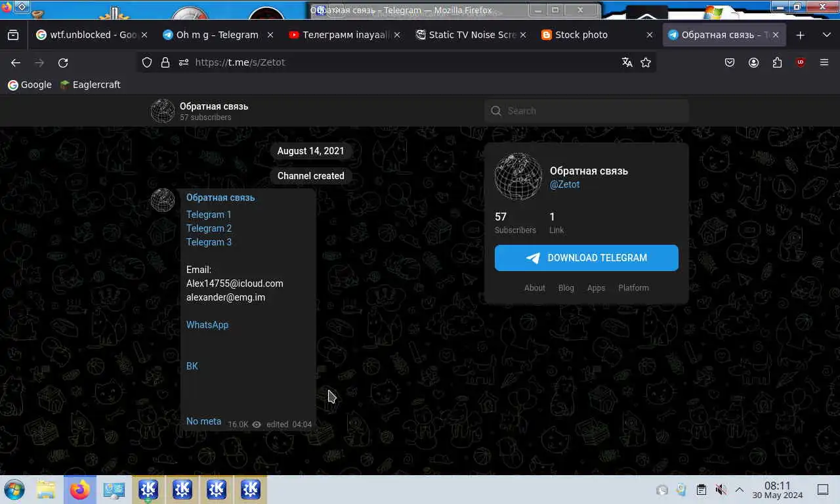Switch to the Stock photo tab

(x=597, y=35)
